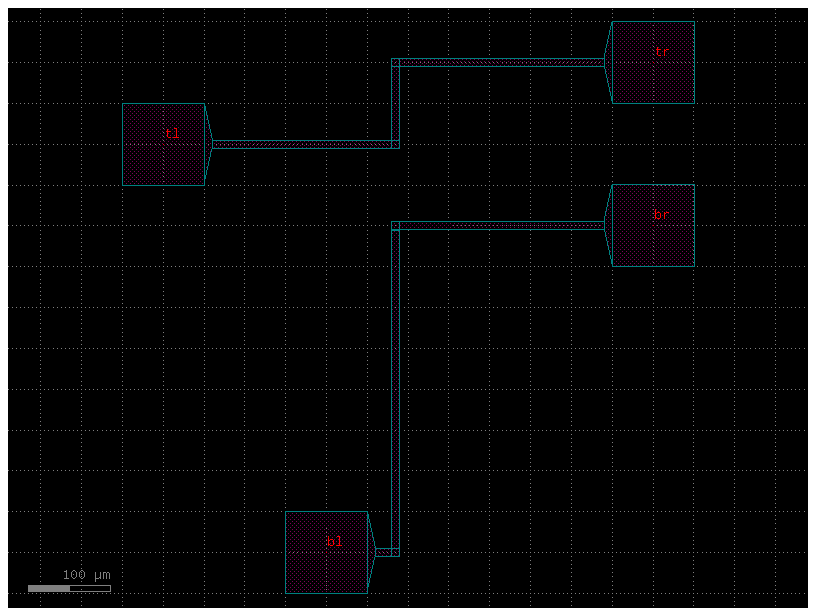The image size is (816, 616).
Task: Click the horizontal wire leaving the tl pad
Action: (300, 144)
